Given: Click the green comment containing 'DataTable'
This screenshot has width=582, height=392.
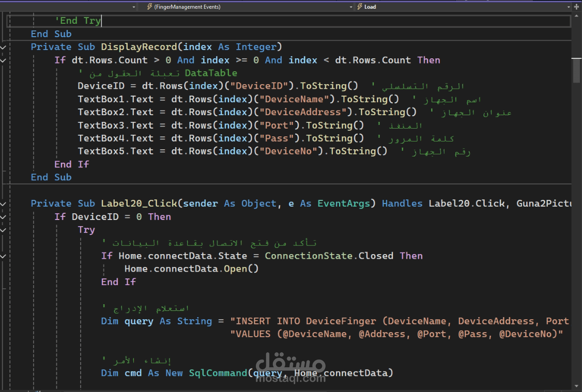Looking at the screenshot, I should [x=158, y=73].
